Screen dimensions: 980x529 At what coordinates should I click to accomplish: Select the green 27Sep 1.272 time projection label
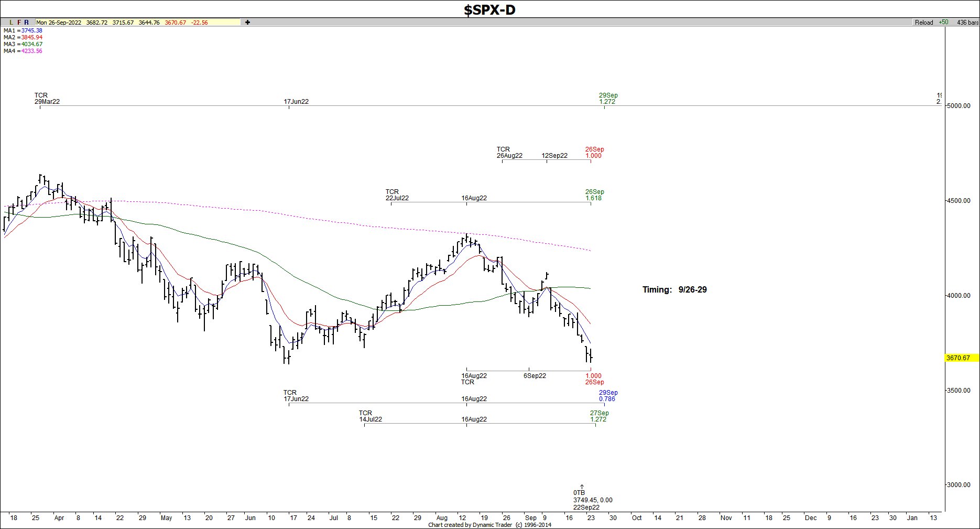(599, 416)
